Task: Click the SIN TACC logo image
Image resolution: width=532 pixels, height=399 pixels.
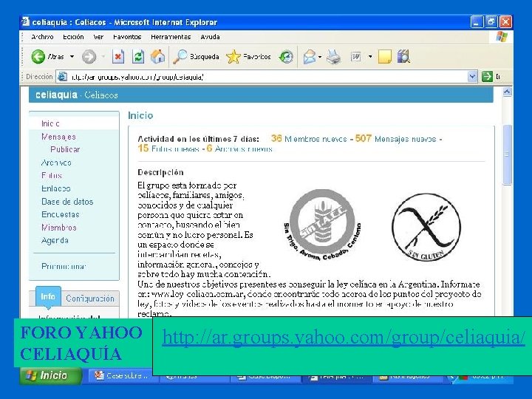Action: pyautogui.click(x=322, y=225)
